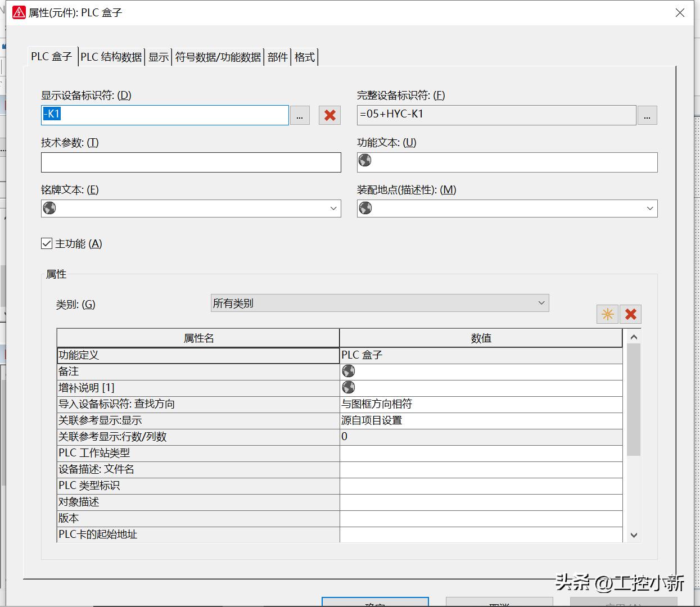Click globe icon in 装配地点 field

(365, 208)
